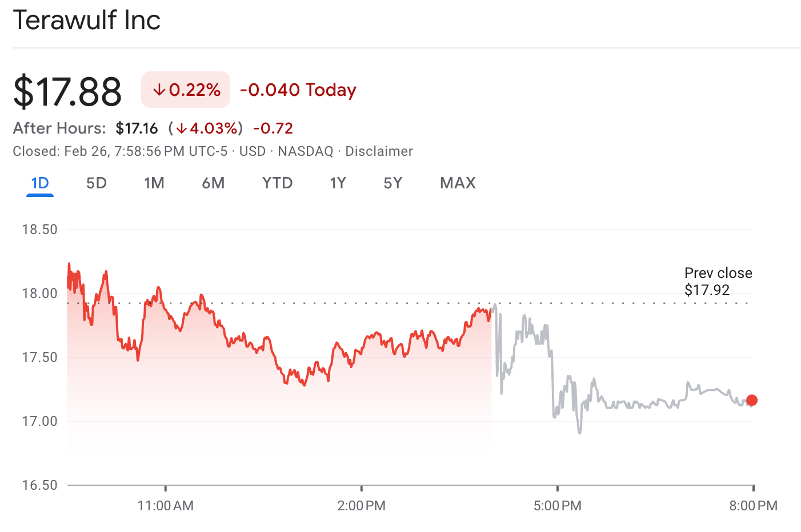This screenshot has height=532, width=801.
Task: Click the down arrow icon in 0.22% badge
Action: coord(158,90)
